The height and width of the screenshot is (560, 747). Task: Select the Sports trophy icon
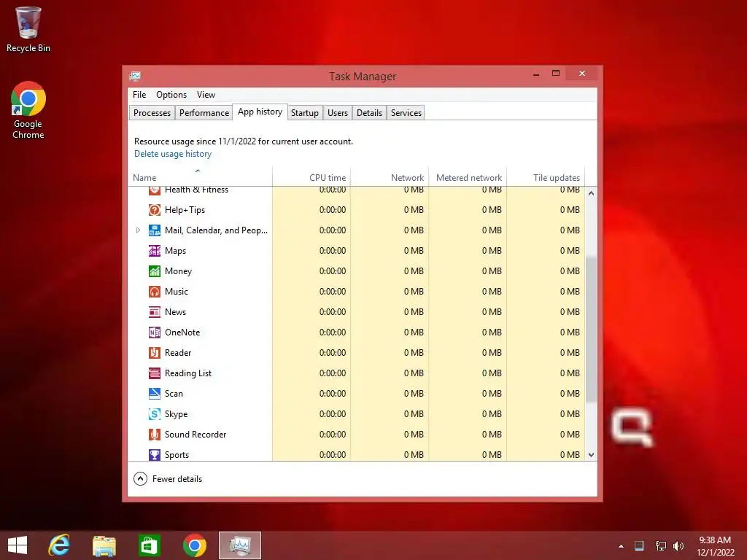click(x=155, y=455)
